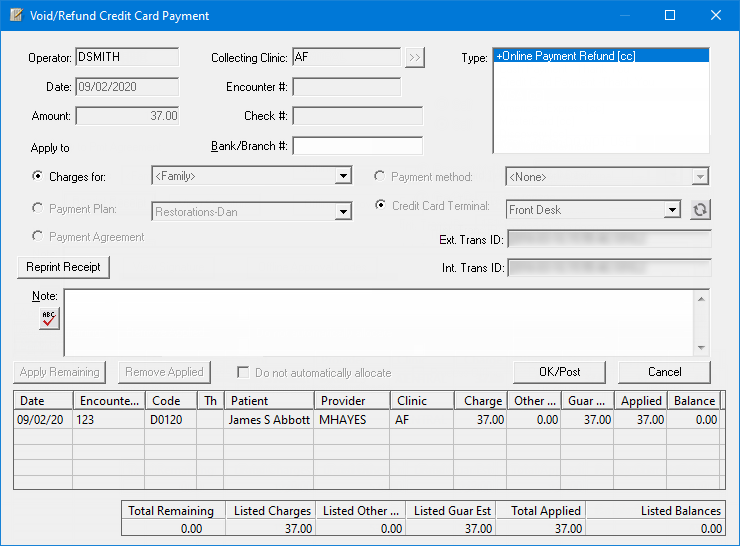Choose the Payment Agreement radio button
The image size is (740, 546).
click(x=39, y=237)
